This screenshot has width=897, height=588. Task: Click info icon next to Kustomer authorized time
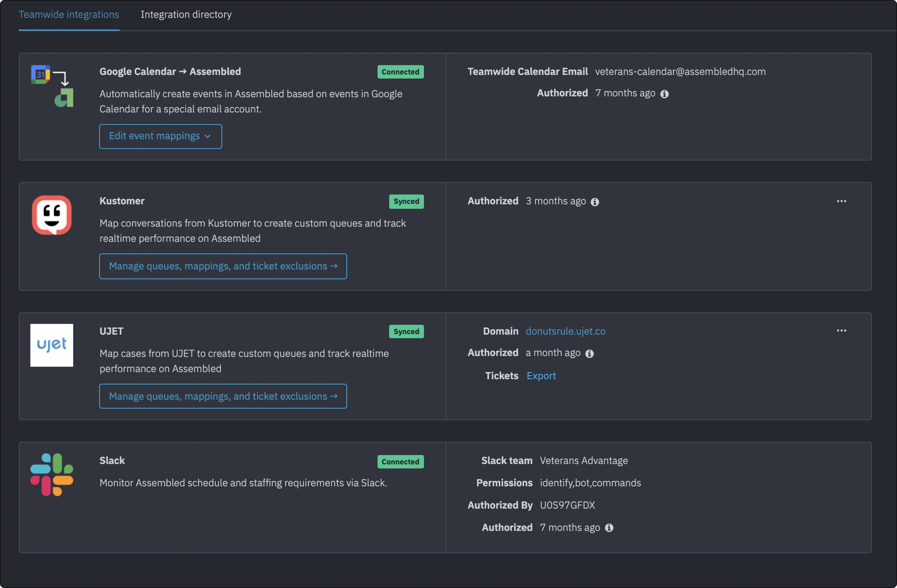pyautogui.click(x=595, y=202)
